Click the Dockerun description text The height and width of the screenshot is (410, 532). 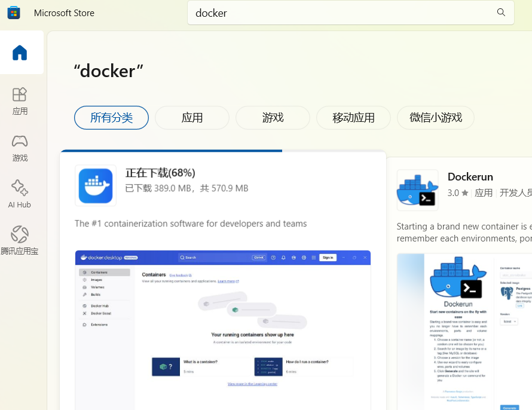(464, 232)
